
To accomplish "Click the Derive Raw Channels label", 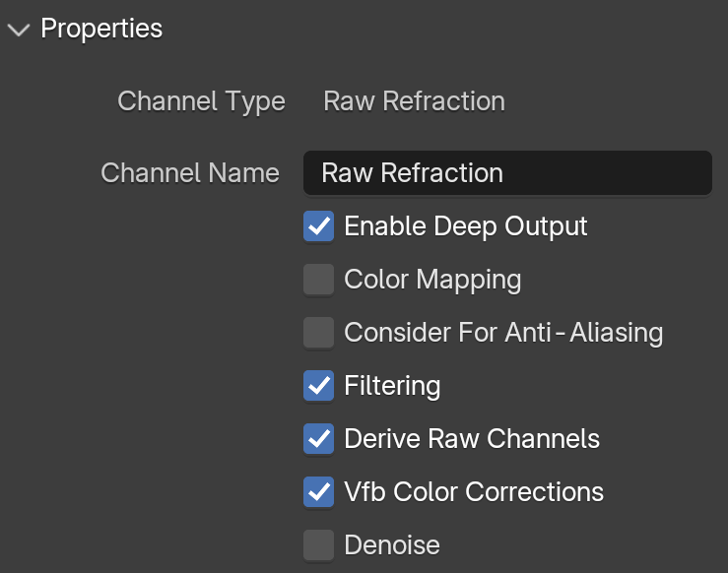I will tap(472, 439).
